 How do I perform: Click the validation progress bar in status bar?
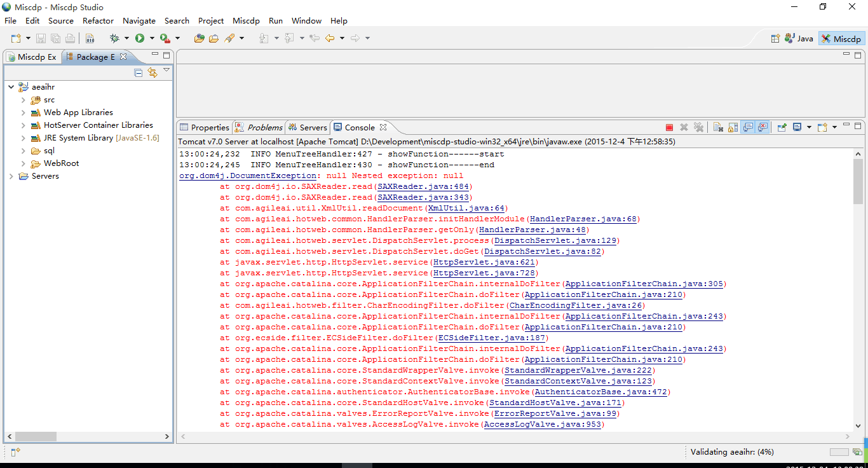[839, 452]
